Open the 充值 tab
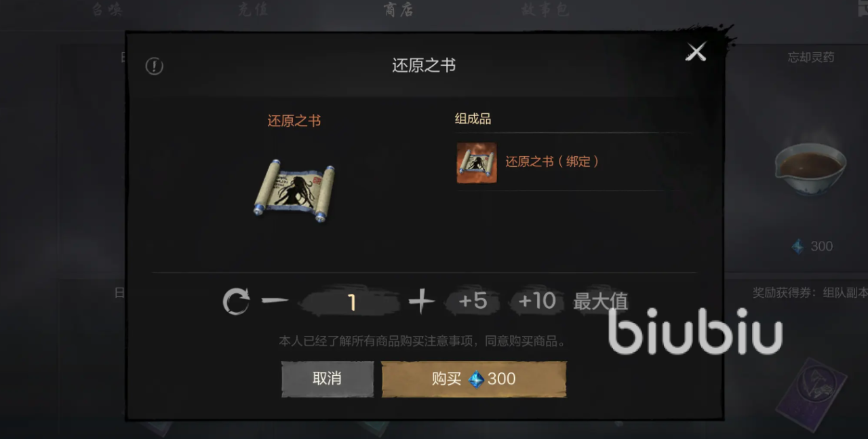The height and width of the screenshot is (439, 868). pos(253,10)
